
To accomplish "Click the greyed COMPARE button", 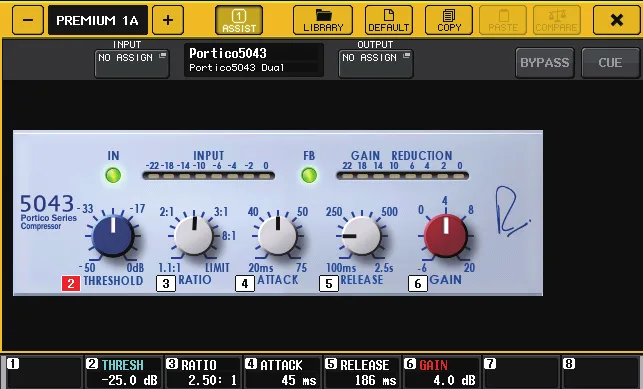I will [x=556, y=20].
